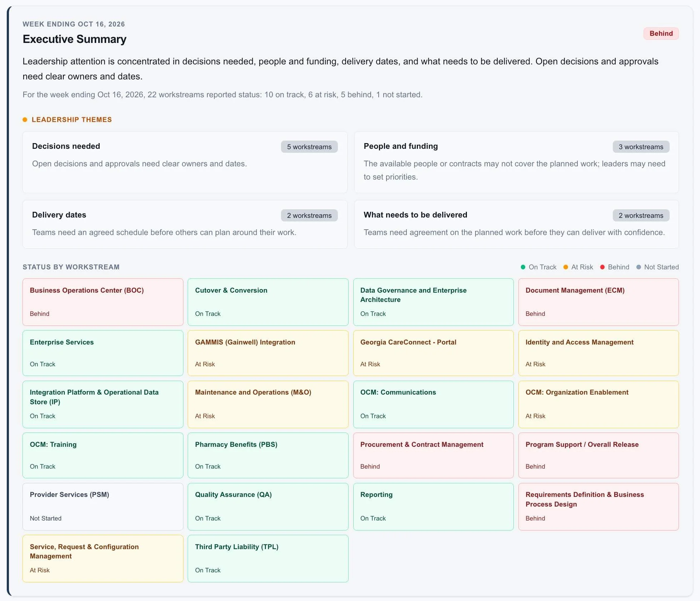Open Pharmacy Benefits (PBS) card
This screenshot has width=700, height=601.
(268, 455)
